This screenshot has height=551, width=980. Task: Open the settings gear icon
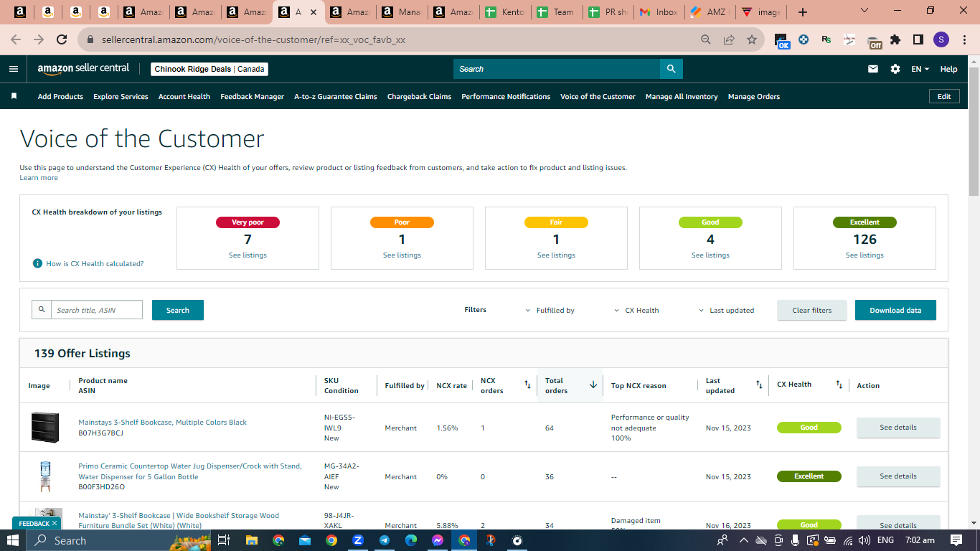[895, 69]
